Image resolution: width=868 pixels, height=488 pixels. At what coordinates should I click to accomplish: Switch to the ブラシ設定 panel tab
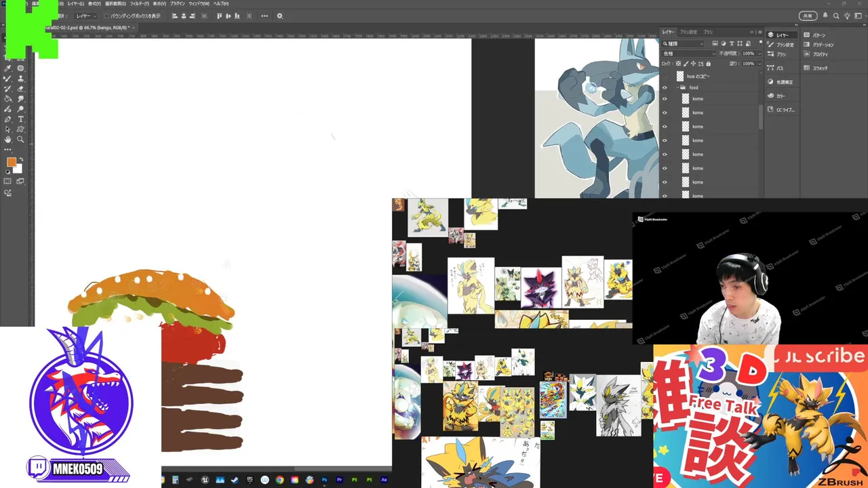(x=688, y=32)
